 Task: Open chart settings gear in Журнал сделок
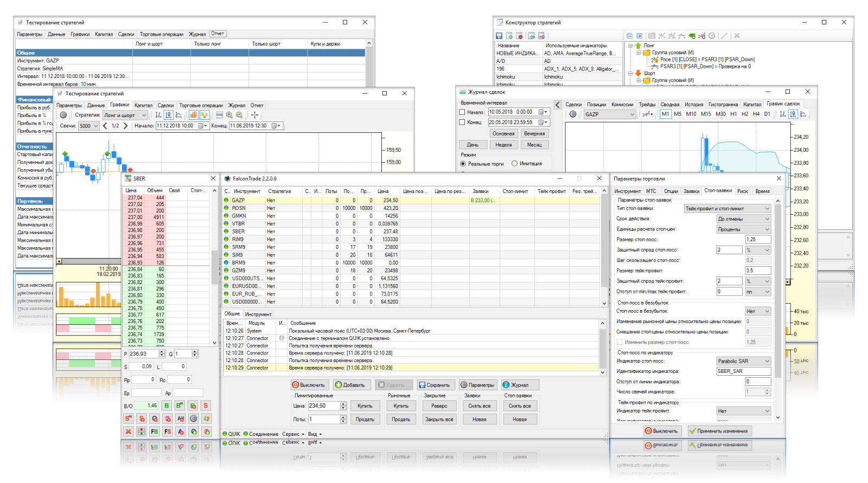[x=573, y=114]
